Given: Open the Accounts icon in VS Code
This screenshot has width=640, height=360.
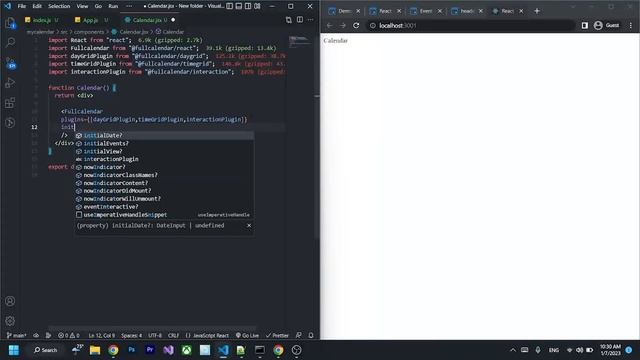Looking at the screenshot, I should (x=10, y=301).
